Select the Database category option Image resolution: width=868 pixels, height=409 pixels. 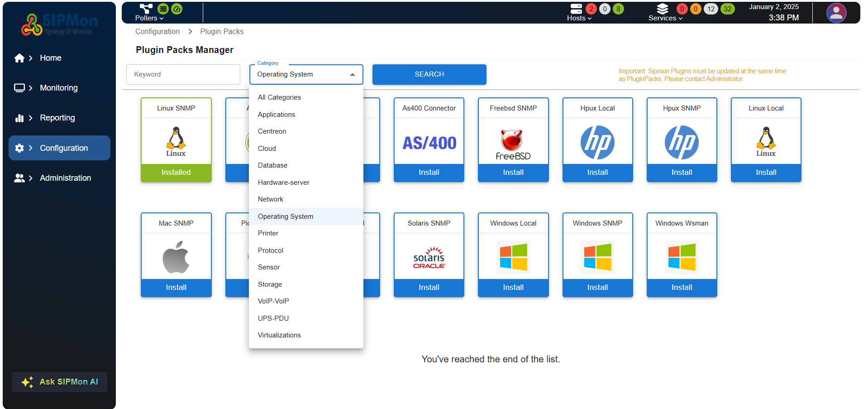coord(272,165)
